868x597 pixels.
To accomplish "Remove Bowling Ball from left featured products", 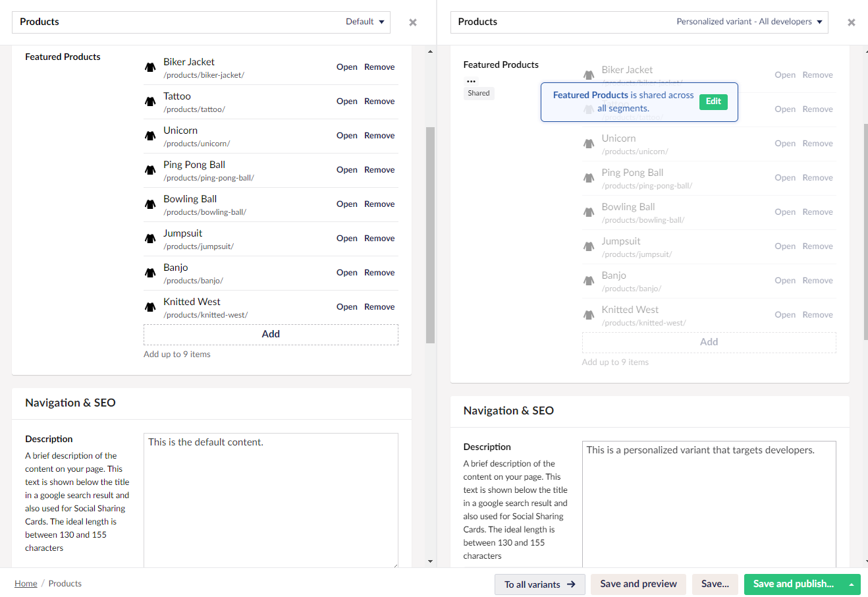I will (x=379, y=204).
